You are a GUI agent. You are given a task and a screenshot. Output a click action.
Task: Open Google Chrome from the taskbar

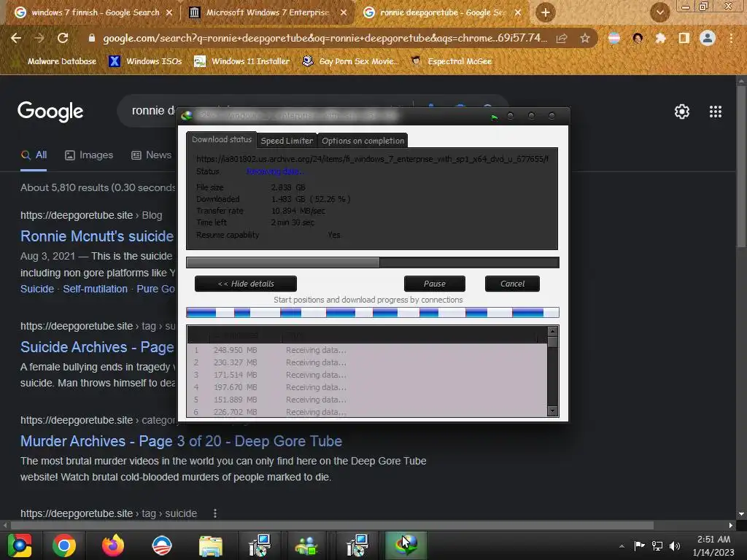(x=64, y=545)
